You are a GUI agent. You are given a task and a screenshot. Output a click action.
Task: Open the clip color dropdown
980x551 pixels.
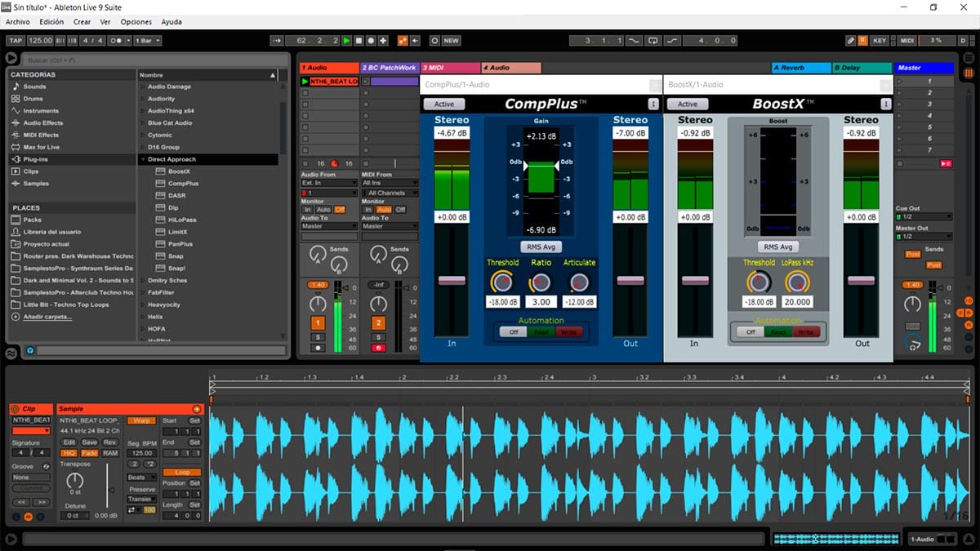(x=31, y=430)
